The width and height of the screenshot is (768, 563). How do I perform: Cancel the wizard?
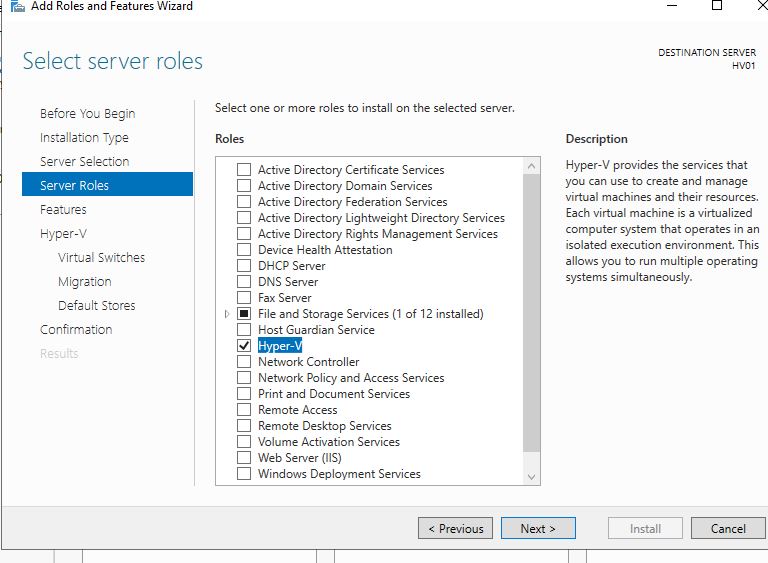click(728, 528)
